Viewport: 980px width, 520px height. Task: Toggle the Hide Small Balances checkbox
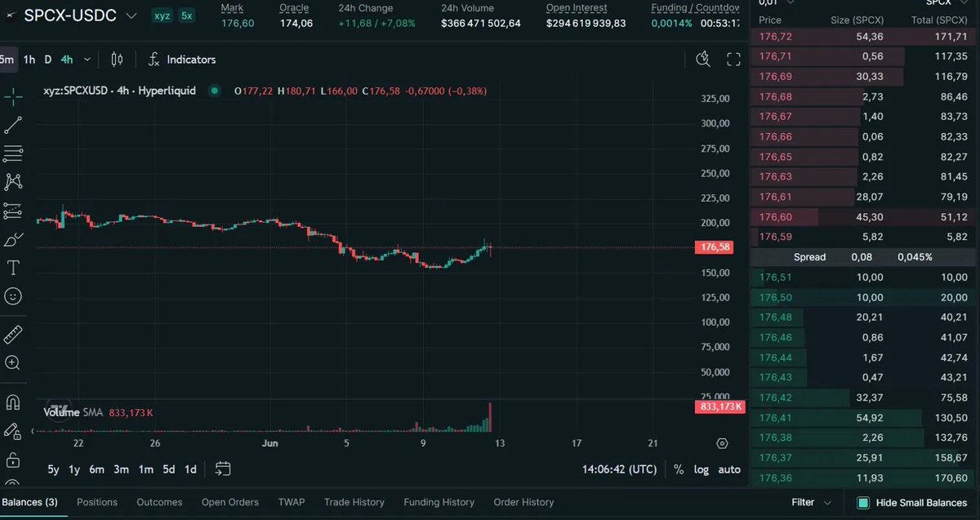point(862,503)
